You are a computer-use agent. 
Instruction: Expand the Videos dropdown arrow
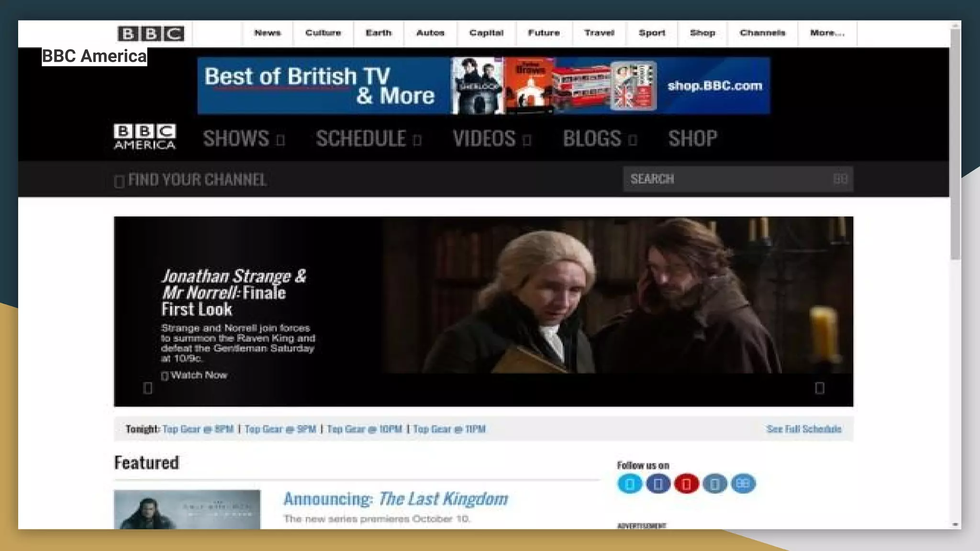point(527,140)
